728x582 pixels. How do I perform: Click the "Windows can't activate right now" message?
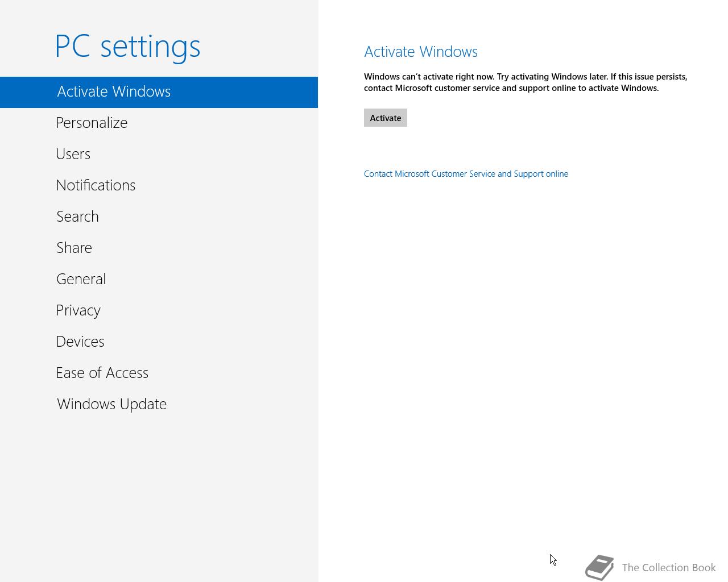click(526, 82)
